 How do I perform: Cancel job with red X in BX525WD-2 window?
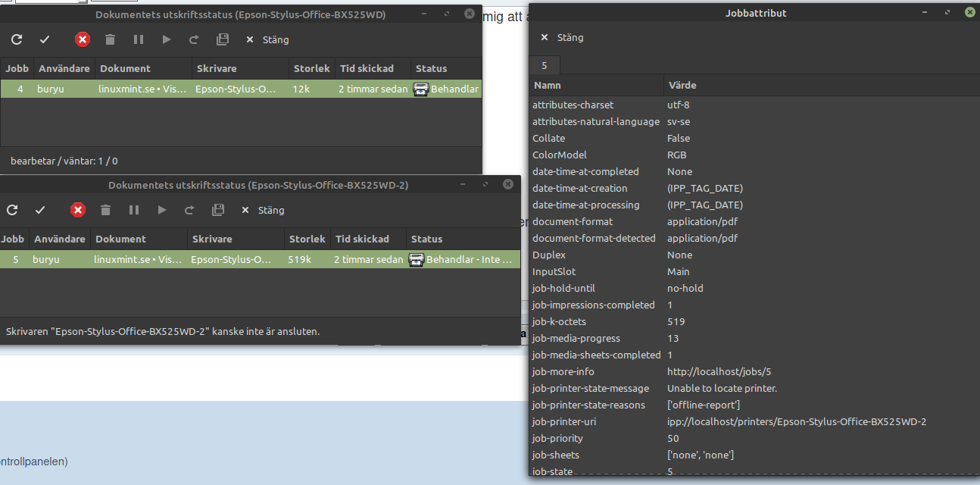point(78,210)
